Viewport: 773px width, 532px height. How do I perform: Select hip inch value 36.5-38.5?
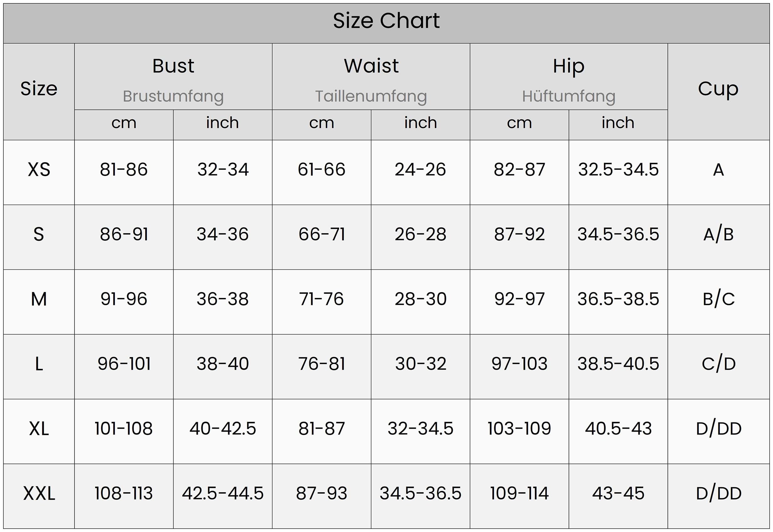[618, 299]
